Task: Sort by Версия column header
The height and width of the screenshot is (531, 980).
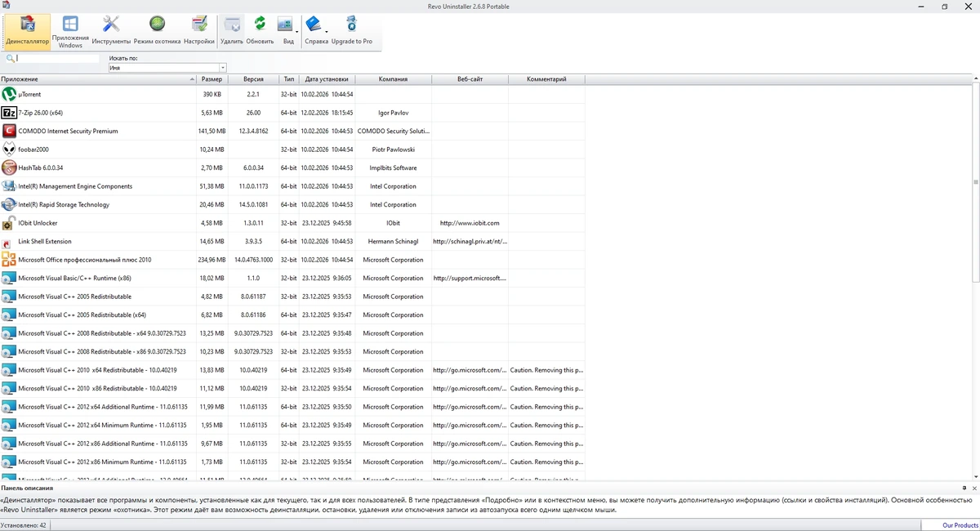Action: 253,79
